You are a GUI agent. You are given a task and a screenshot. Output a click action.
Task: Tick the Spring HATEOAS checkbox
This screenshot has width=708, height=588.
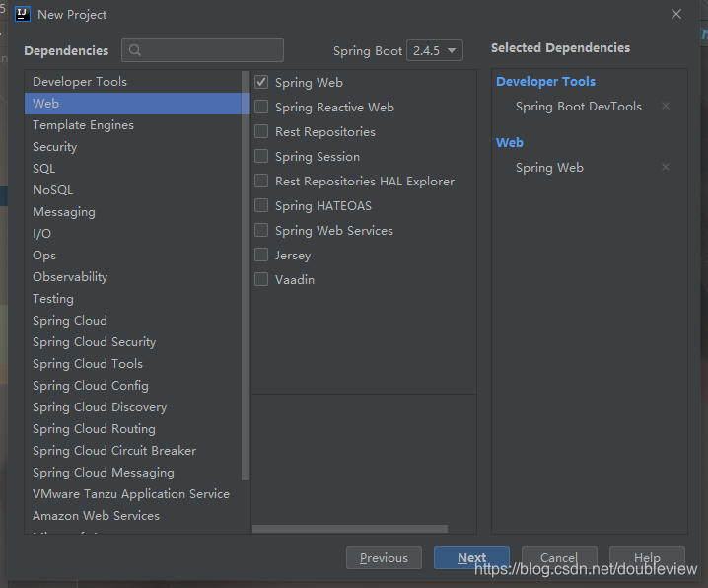click(x=261, y=205)
